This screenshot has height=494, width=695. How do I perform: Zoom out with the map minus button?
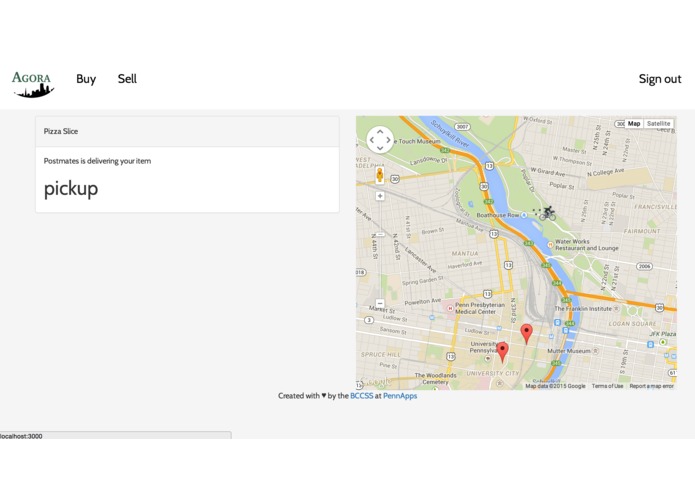380,303
